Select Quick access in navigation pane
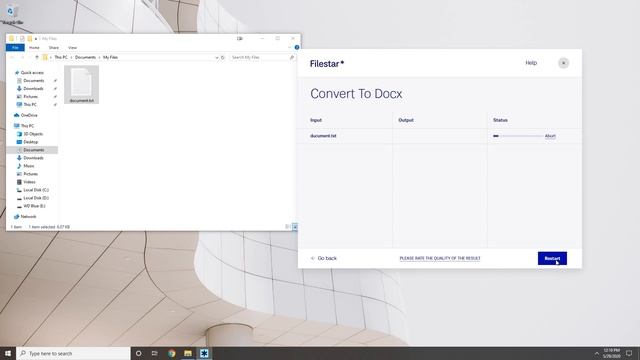The image size is (640, 360). coord(32,73)
